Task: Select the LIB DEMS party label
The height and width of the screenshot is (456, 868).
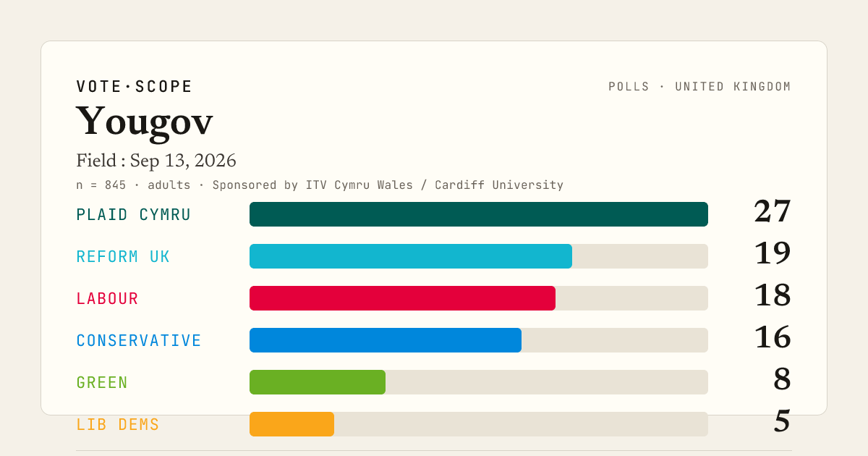Action: (118, 425)
